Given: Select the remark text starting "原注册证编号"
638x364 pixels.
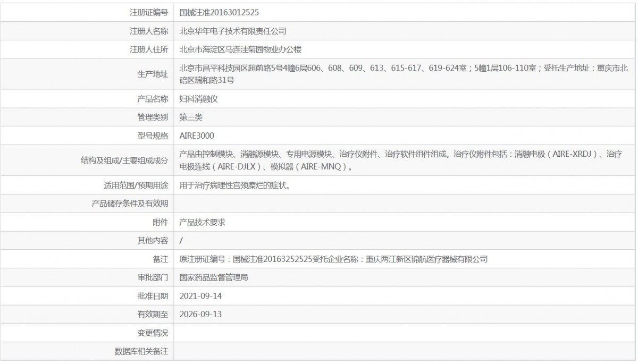Looking at the screenshot, I should pos(334,259).
